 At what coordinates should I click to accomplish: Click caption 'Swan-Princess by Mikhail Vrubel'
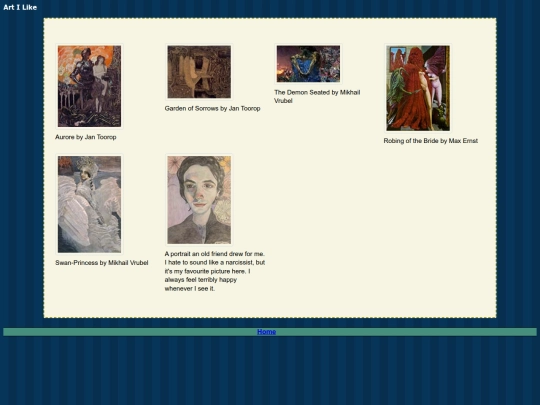(x=102, y=263)
